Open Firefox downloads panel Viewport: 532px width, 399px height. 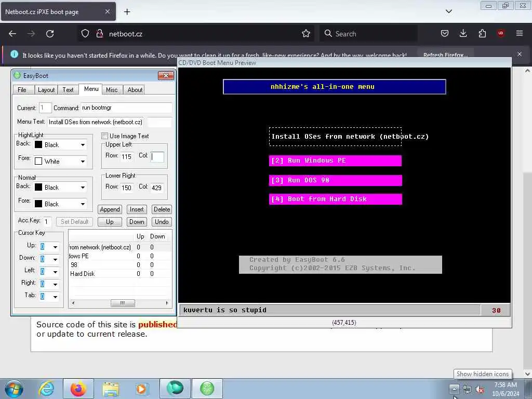pos(463,34)
